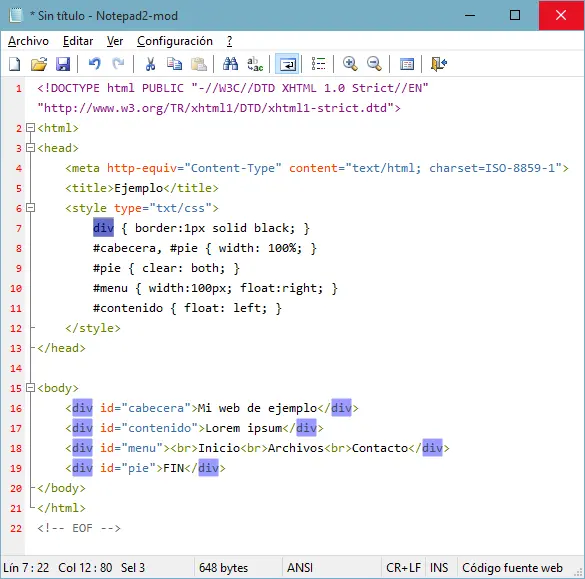Open the Ver menu
The image size is (585, 579).
coord(115,41)
